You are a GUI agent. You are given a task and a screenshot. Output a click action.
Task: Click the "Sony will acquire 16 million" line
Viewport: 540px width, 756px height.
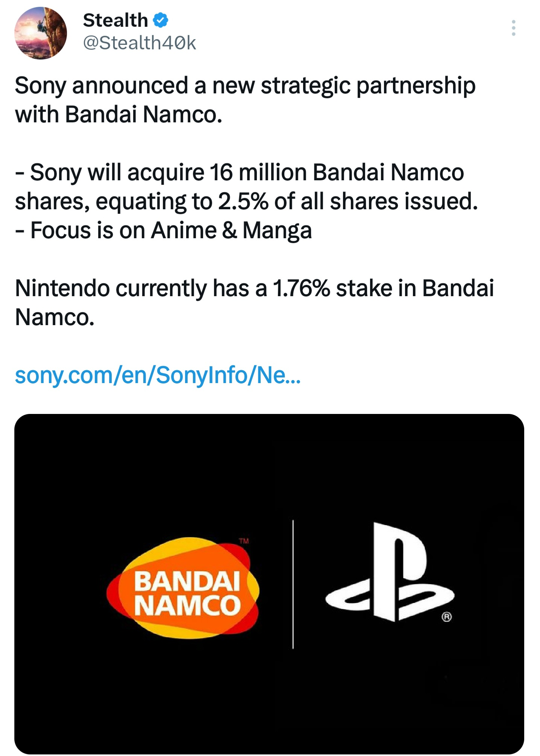pos(240,173)
